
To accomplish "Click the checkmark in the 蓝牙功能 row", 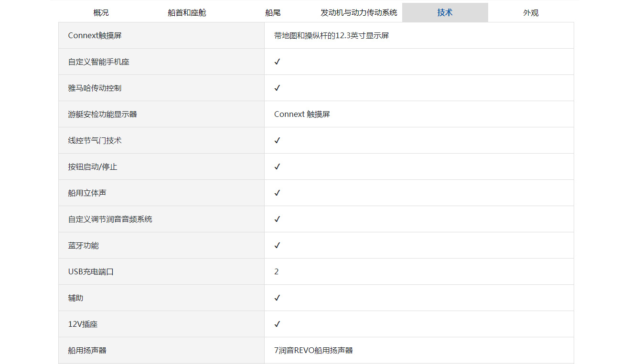I will click(277, 245).
